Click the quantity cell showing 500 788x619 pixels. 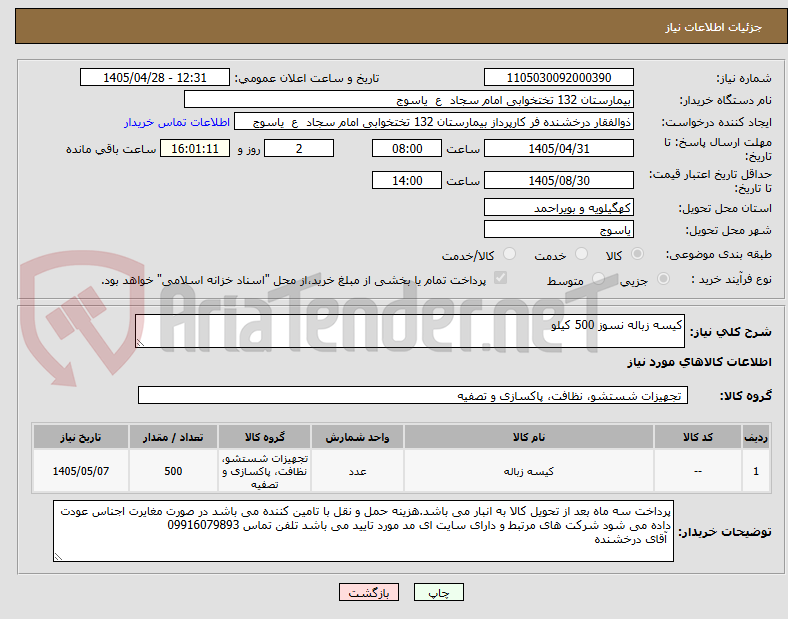click(173, 471)
